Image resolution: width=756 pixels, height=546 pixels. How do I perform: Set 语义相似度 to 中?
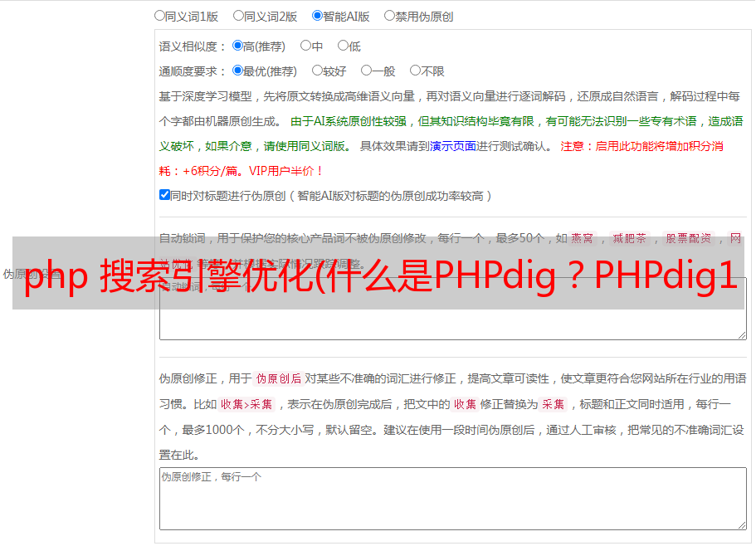305,46
